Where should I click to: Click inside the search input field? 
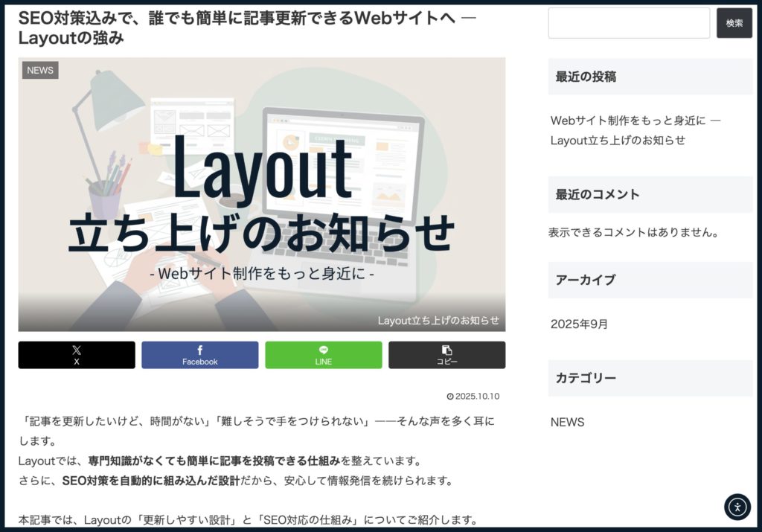(x=629, y=23)
